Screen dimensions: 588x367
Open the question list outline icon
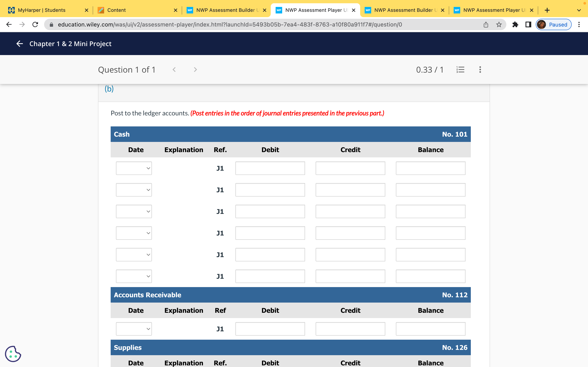pos(460,70)
